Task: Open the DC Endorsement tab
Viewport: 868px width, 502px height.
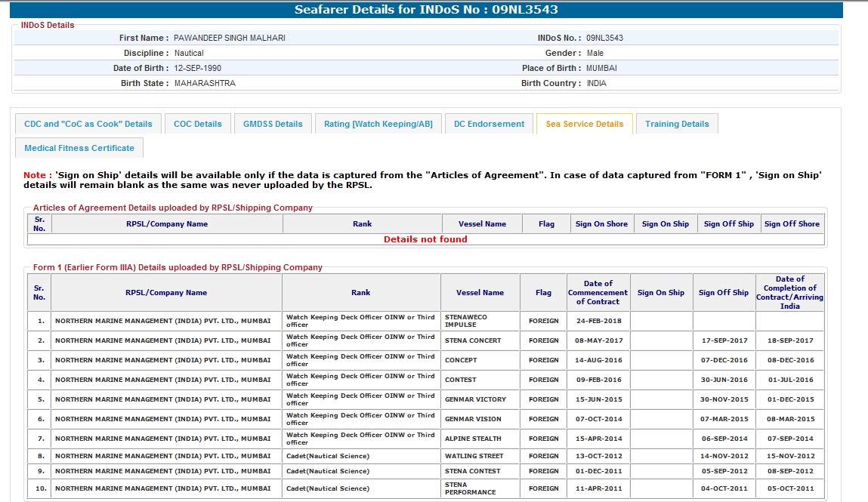Action: pos(489,124)
